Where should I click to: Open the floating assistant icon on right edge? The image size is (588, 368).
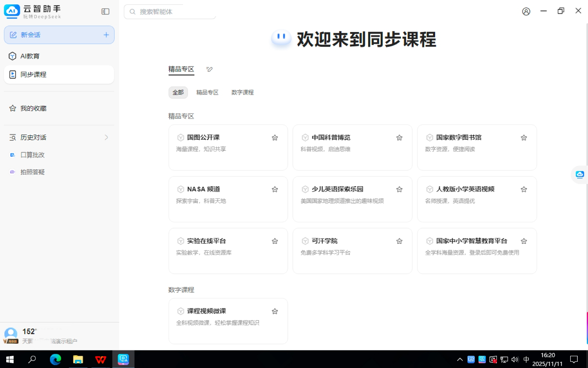[x=580, y=174]
